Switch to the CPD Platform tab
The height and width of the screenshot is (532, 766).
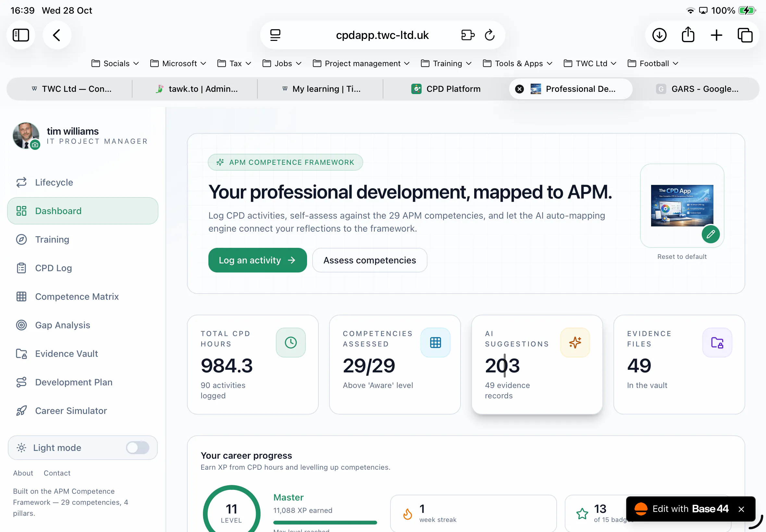[446, 89]
